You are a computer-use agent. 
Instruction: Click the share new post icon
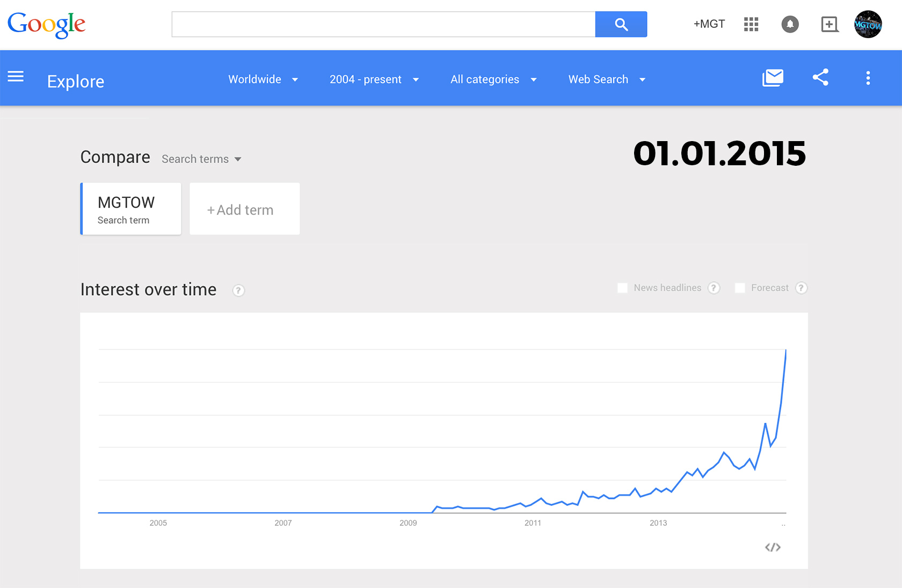pos(830,24)
